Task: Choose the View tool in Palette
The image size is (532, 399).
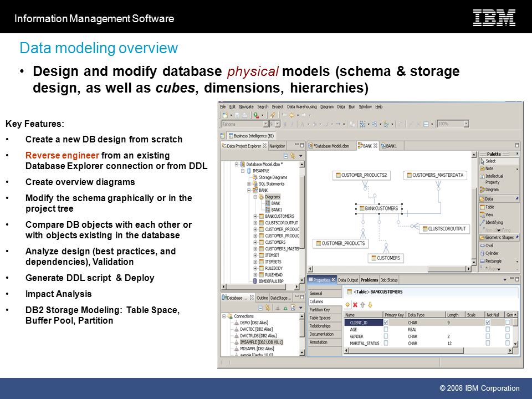Action: pos(487,214)
